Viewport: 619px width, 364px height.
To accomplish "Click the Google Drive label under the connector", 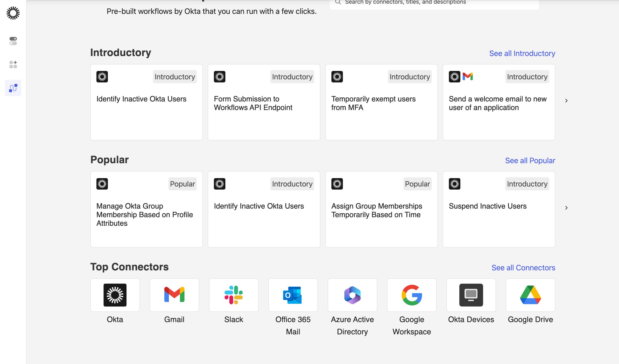I will point(530,319).
